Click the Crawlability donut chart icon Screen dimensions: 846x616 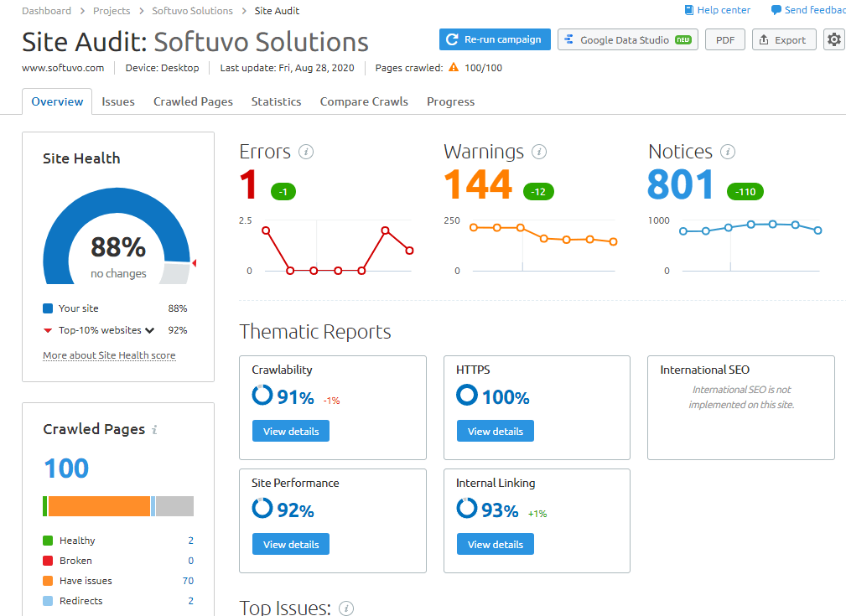(262, 395)
